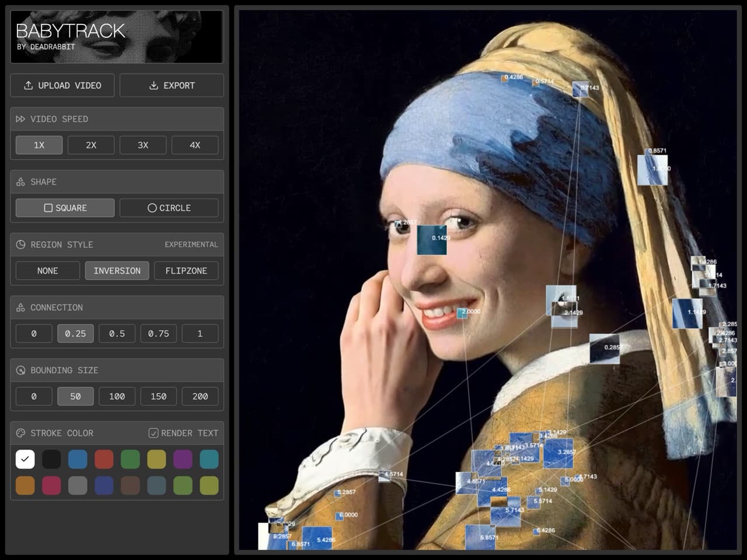The image size is (747, 560).
Task: Pick the purple stroke color swatch
Action: (183, 460)
